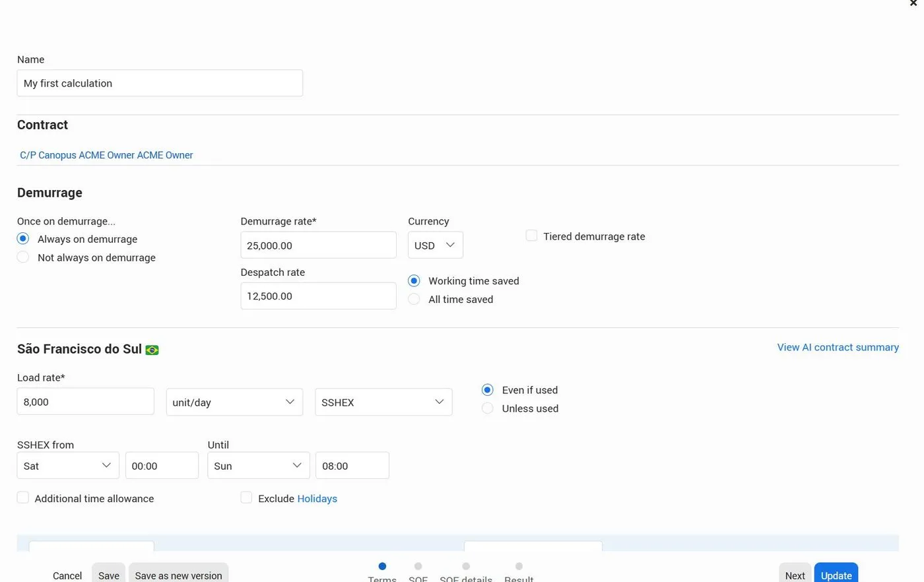924x582 pixels.
Task: Select Unless used option
Action: (x=488, y=408)
